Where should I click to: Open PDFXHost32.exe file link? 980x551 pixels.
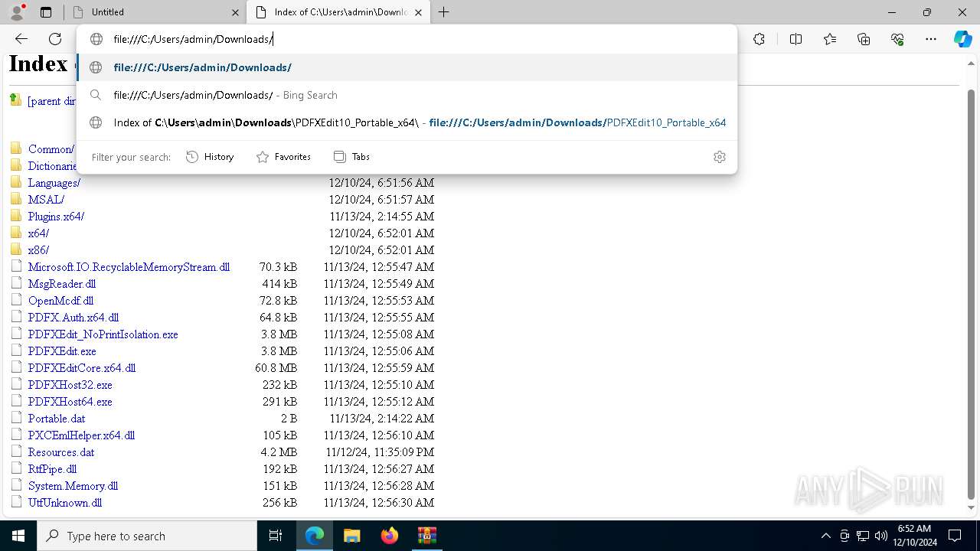pyautogui.click(x=70, y=385)
